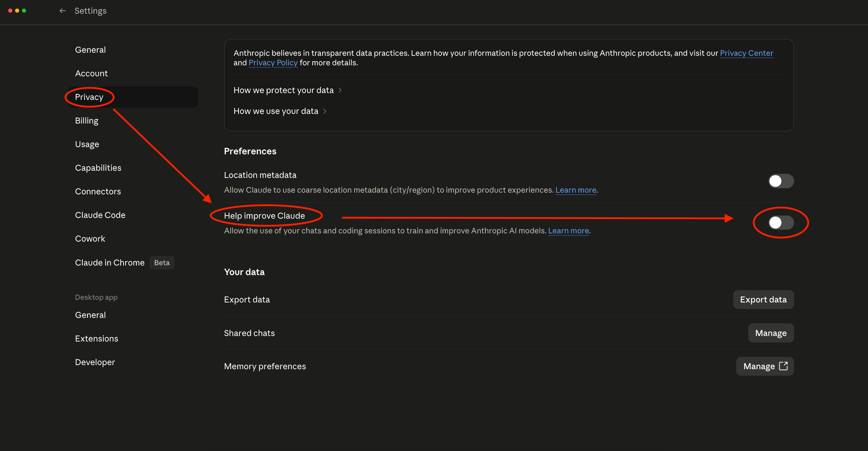Click the Help improve Claude label
The width and height of the screenshot is (868, 451).
264,216
